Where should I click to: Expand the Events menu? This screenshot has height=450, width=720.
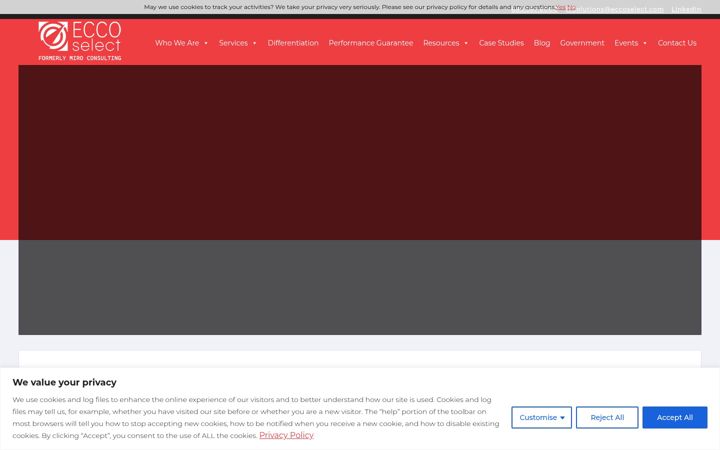(x=630, y=43)
